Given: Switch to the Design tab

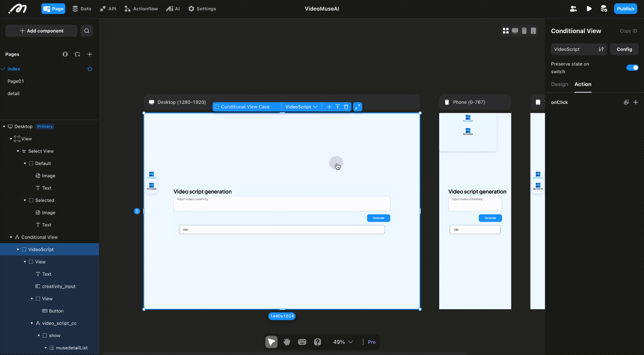Looking at the screenshot, I should tap(559, 84).
